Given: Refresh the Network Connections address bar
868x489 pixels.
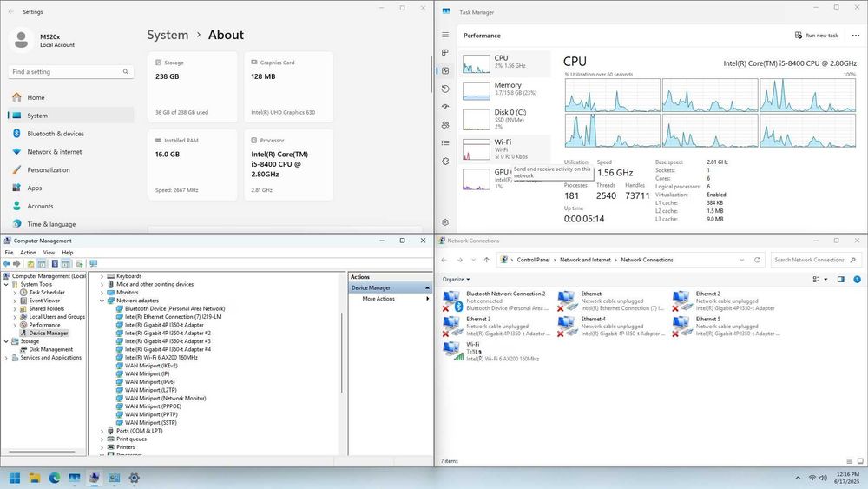Looking at the screenshot, I should [757, 260].
